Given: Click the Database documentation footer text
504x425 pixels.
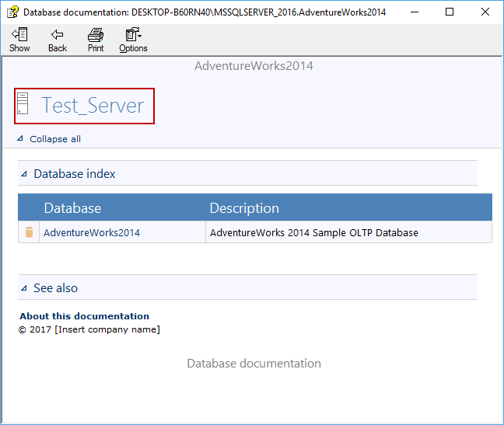Looking at the screenshot, I should [254, 364].
